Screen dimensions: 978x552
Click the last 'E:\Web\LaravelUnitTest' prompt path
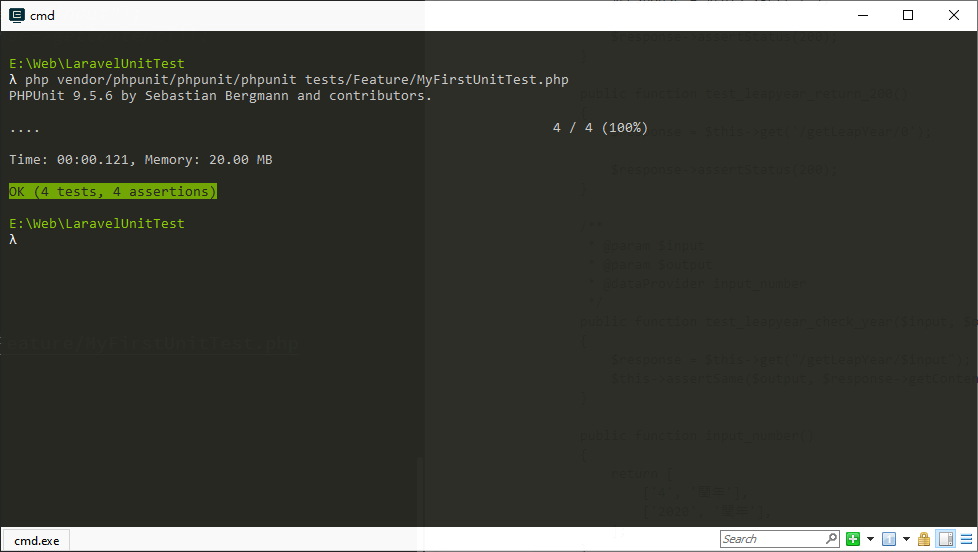(x=97, y=223)
